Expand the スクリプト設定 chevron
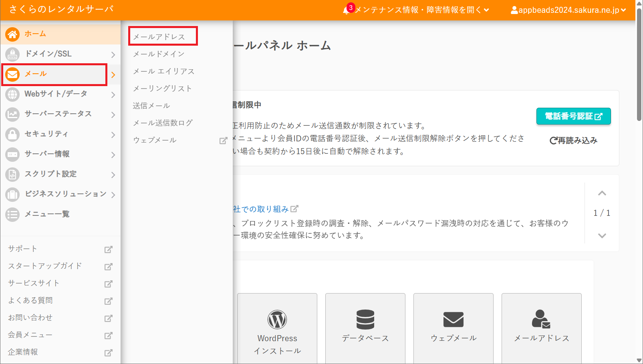The image size is (643, 364). 113,175
